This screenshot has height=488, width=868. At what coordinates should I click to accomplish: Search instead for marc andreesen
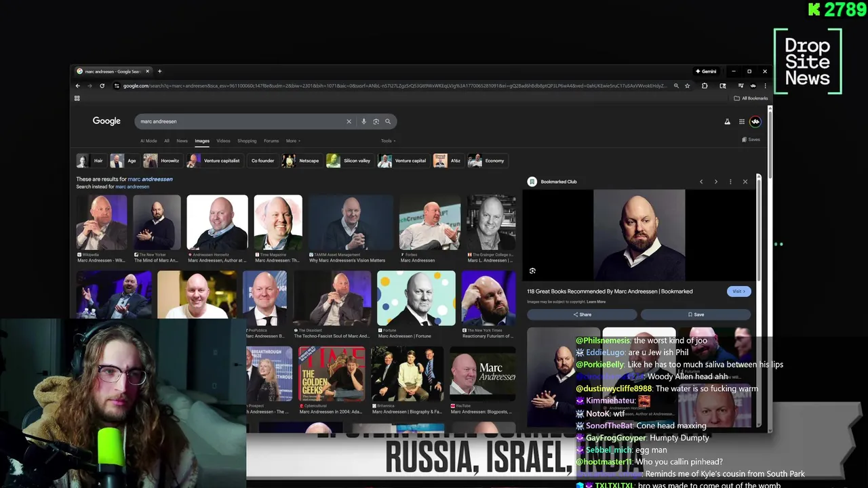tap(132, 186)
